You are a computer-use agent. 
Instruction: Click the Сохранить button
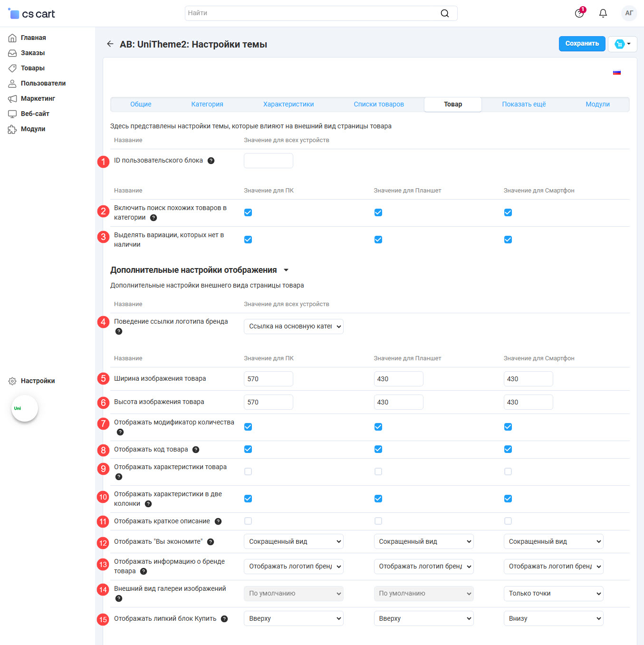point(582,43)
